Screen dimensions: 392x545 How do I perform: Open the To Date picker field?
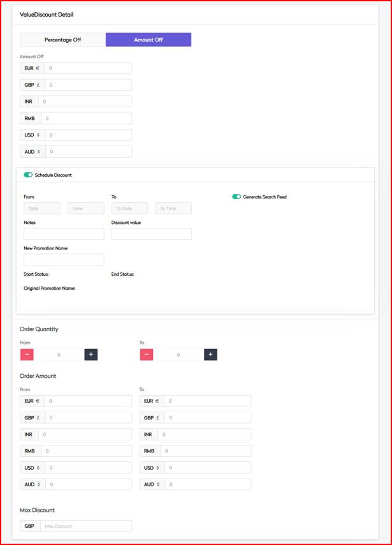[x=129, y=209]
